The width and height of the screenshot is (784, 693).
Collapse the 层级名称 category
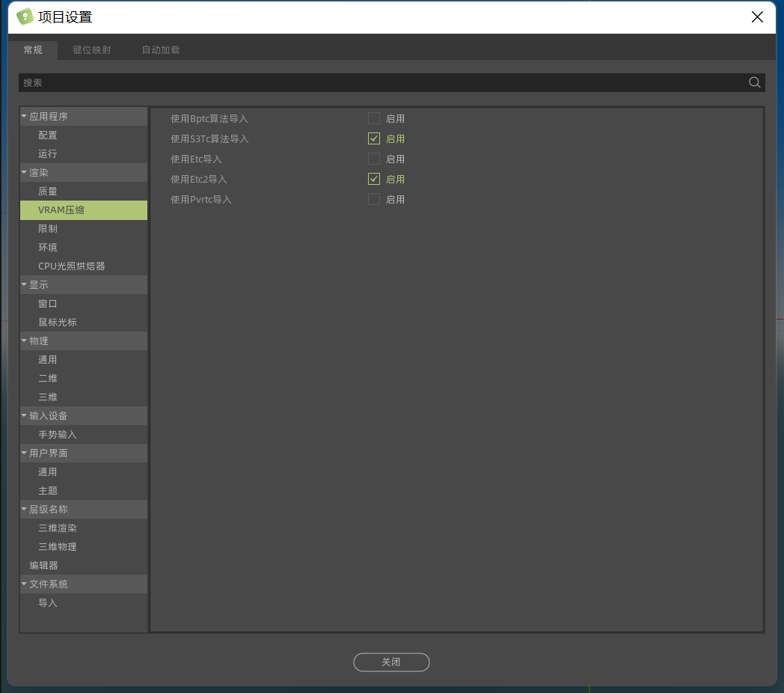(x=24, y=509)
